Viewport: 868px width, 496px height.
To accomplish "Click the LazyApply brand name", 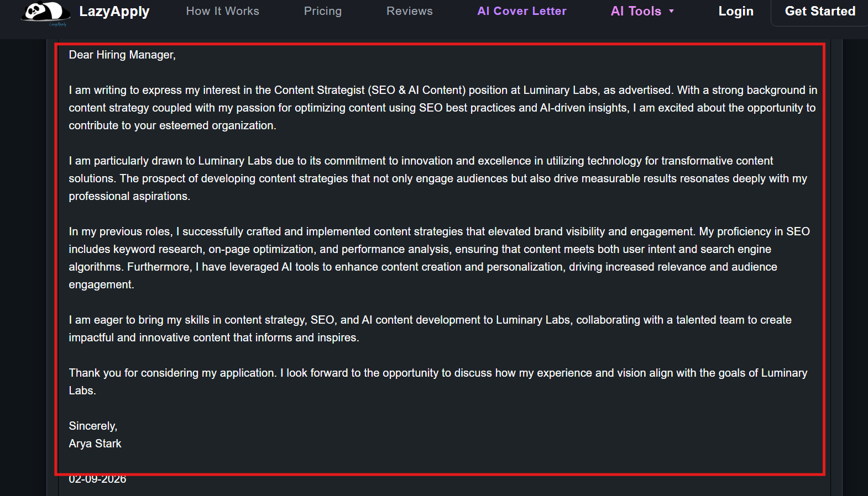I will (x=114, y=12).
